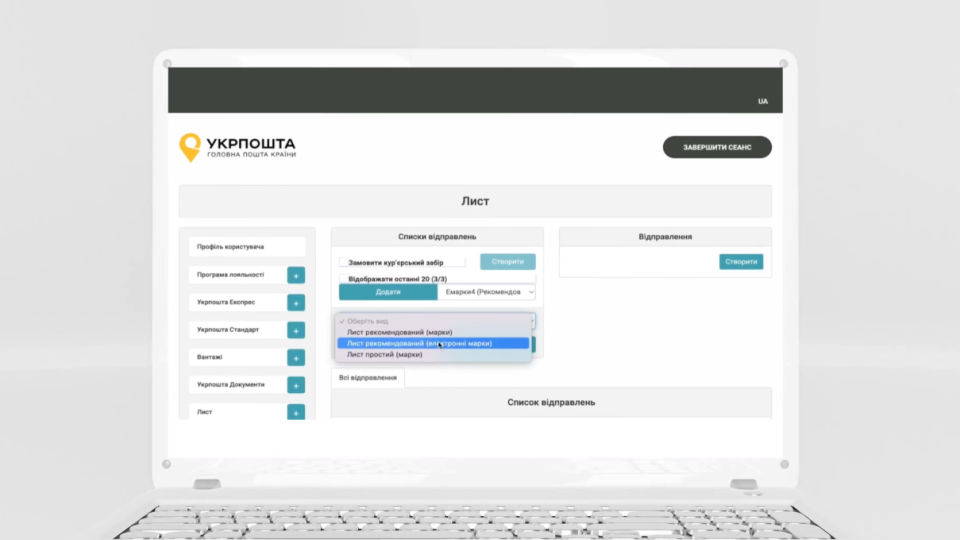The image size is (960, 540).
Task: Open the Укрпошта Стандарт sidebar item
Action: tap(238, 330)
